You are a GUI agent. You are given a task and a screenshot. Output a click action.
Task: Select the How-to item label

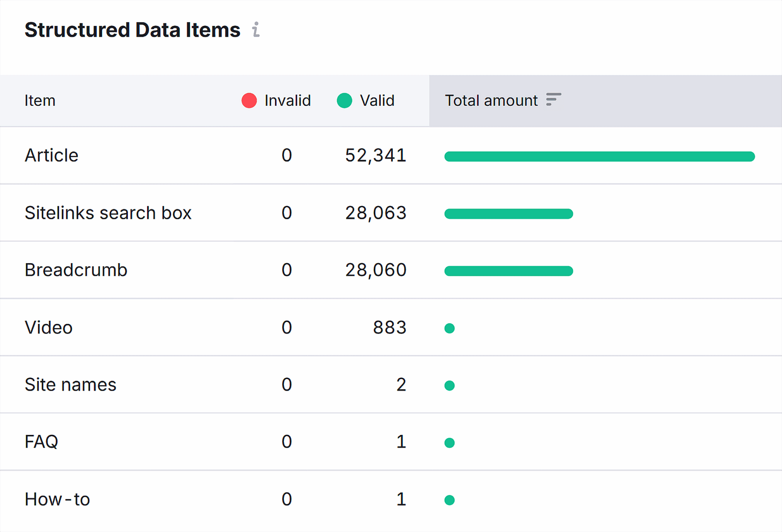[x=57, y=499]
